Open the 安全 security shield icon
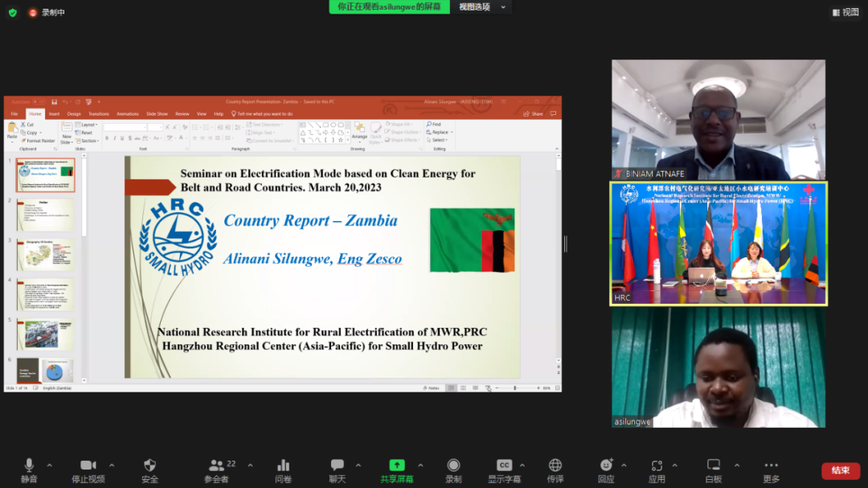Viewport: 868px width, 488px height. pyautogui.click(x=149, y=470)
